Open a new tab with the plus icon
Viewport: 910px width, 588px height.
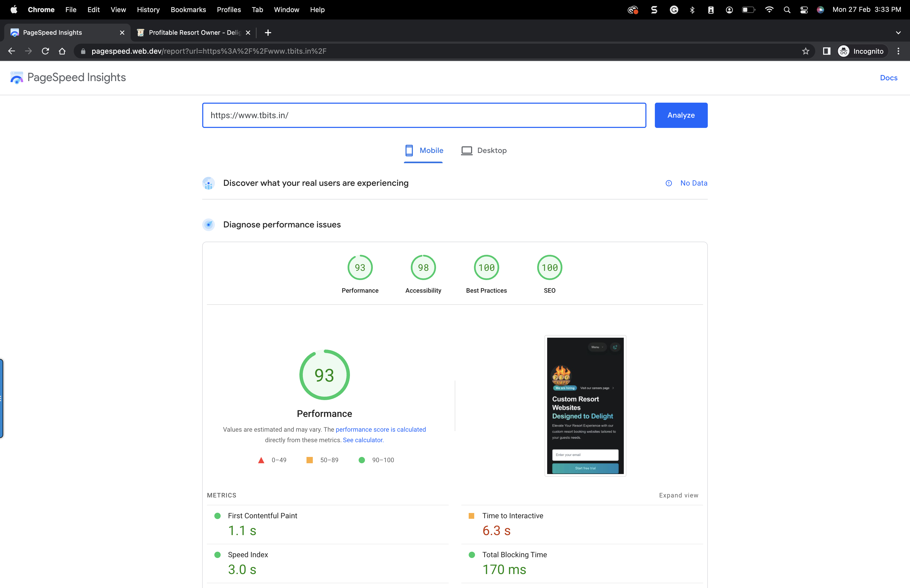268,33
